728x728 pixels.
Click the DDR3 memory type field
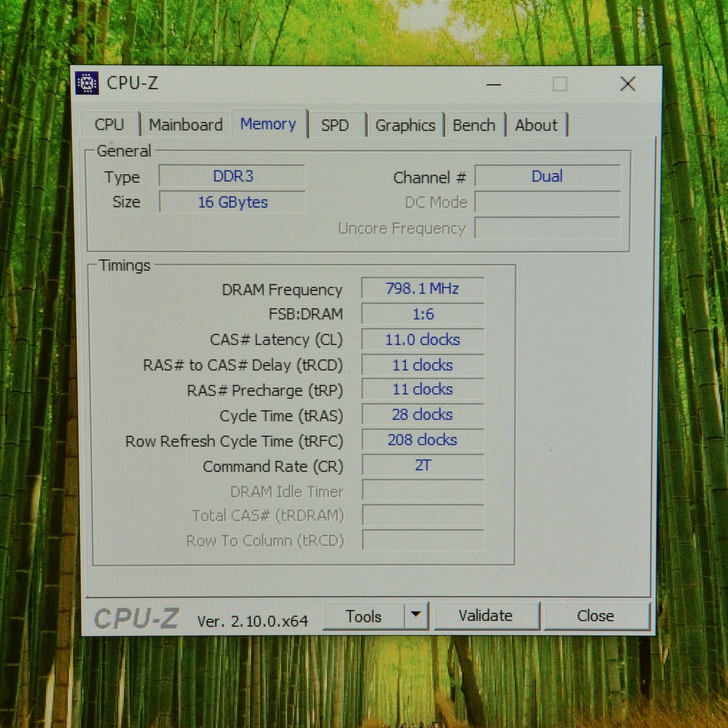232,176
